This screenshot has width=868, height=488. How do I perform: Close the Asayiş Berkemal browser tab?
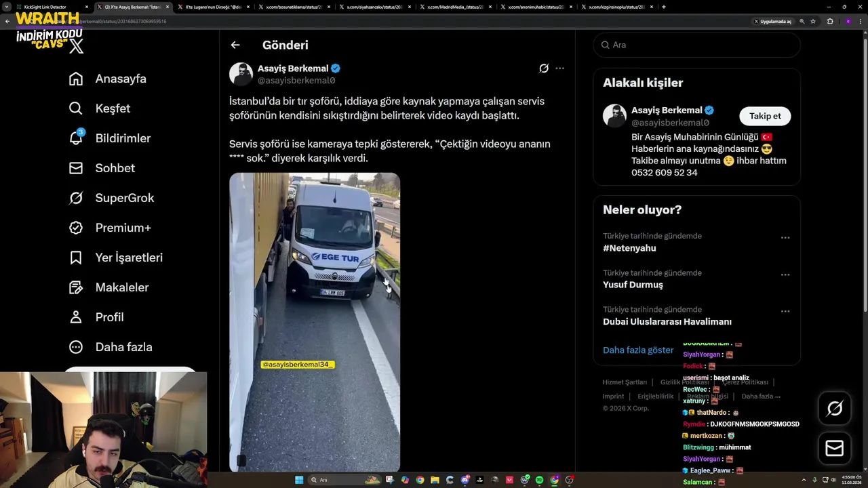pos(167,7)
